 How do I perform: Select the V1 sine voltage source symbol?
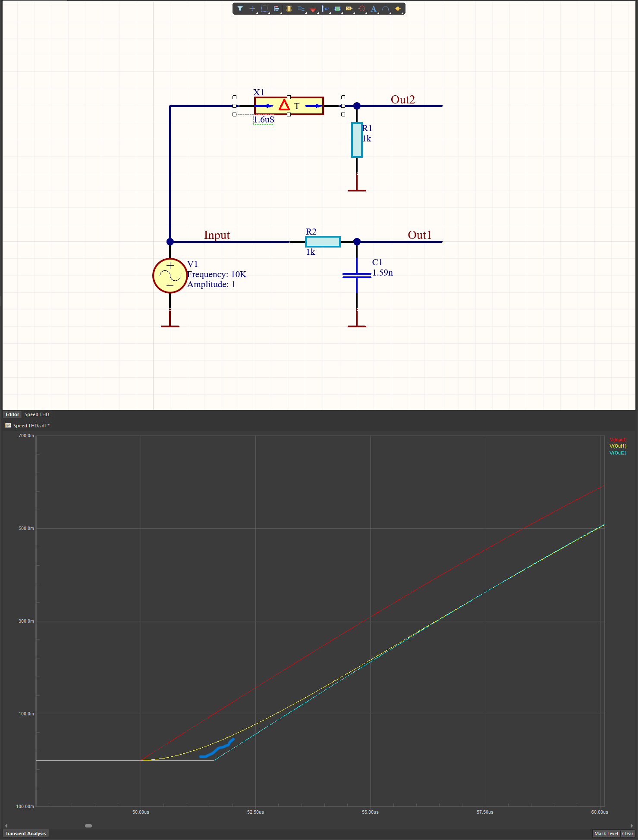pos(170,276)
